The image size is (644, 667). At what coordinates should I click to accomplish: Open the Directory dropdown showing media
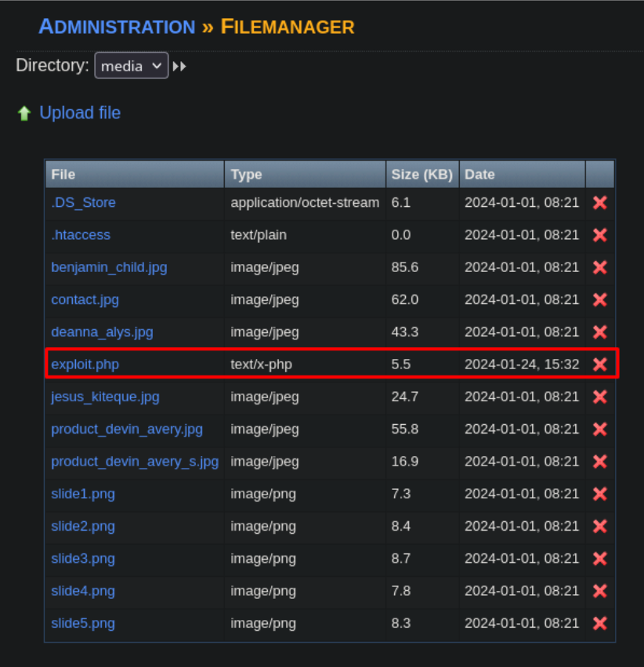click(131, 66)
